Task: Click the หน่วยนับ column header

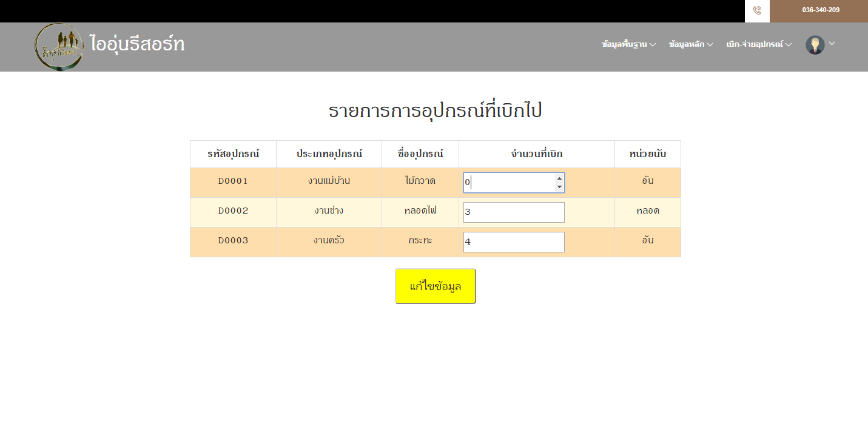Action: [648, 154]
